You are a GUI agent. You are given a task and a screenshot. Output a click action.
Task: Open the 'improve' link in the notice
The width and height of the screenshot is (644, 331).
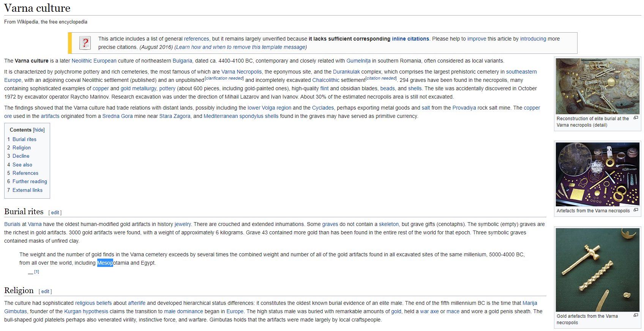click(x=477, y=39)
